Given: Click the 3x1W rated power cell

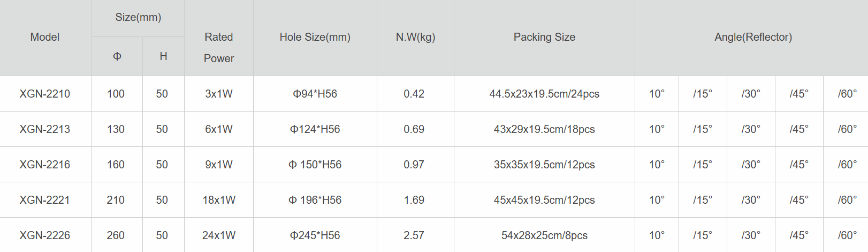Looking at the screenshot, I should [x=219, y=94].
